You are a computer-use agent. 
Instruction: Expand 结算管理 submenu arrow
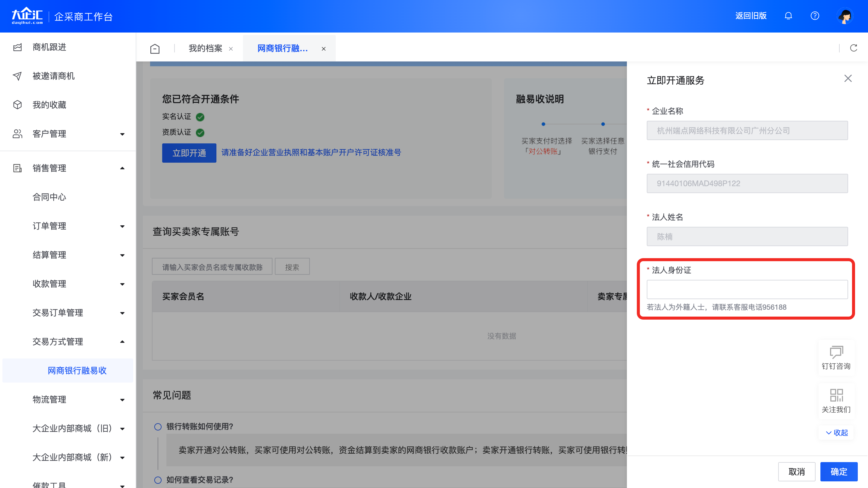tap(122, 255)
